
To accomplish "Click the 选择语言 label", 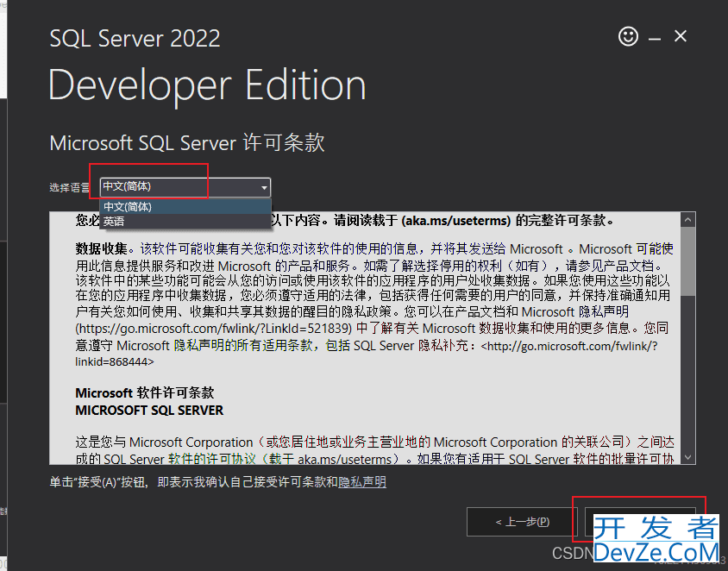I will 70,187.
